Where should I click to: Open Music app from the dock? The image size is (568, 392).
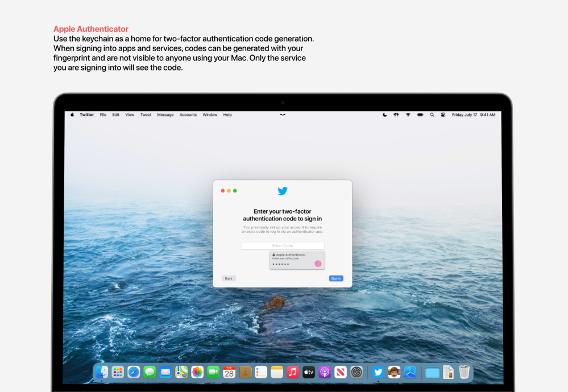click(x=293, y=372)
